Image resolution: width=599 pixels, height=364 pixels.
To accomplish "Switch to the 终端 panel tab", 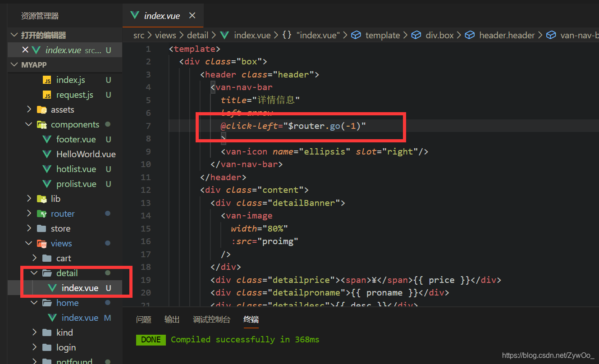I will coord(251,319).
